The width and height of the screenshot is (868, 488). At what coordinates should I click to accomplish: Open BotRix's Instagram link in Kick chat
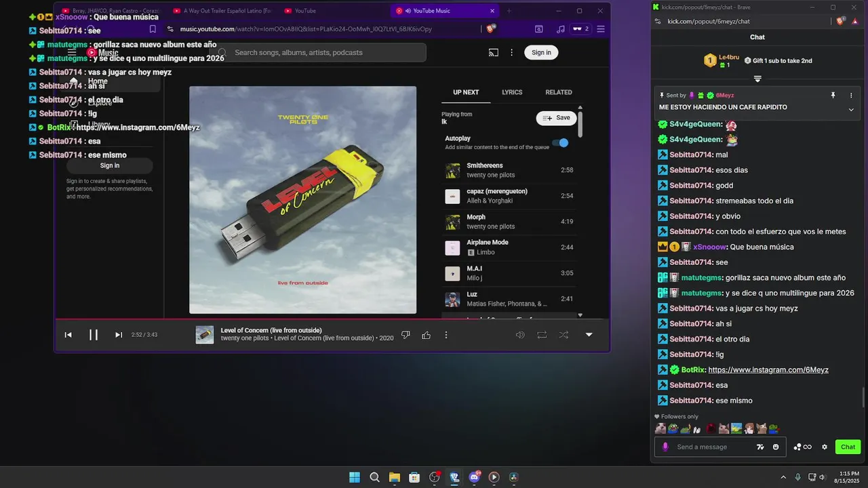pos(768,370)
